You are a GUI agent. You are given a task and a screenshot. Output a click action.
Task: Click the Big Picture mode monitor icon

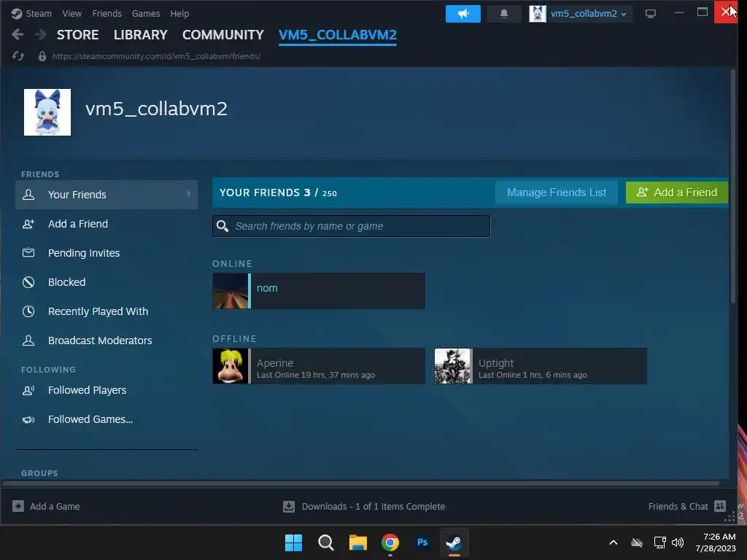[x=650, y=13]
